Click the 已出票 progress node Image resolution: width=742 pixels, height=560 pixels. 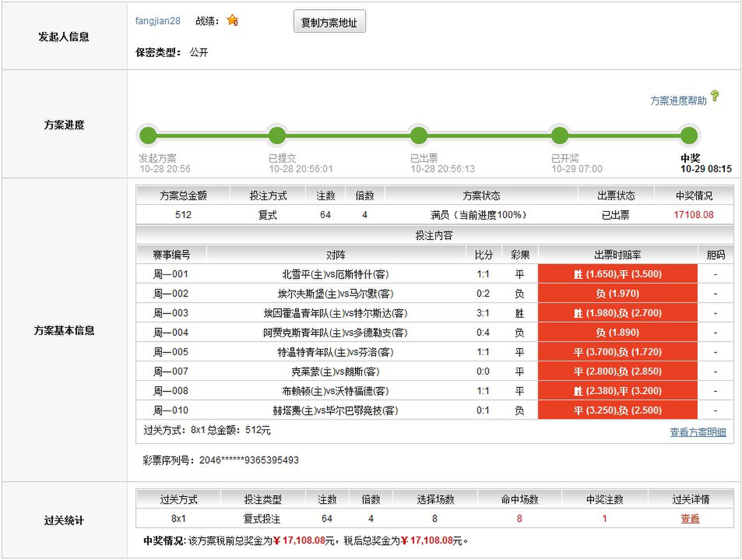click(418, 136)
